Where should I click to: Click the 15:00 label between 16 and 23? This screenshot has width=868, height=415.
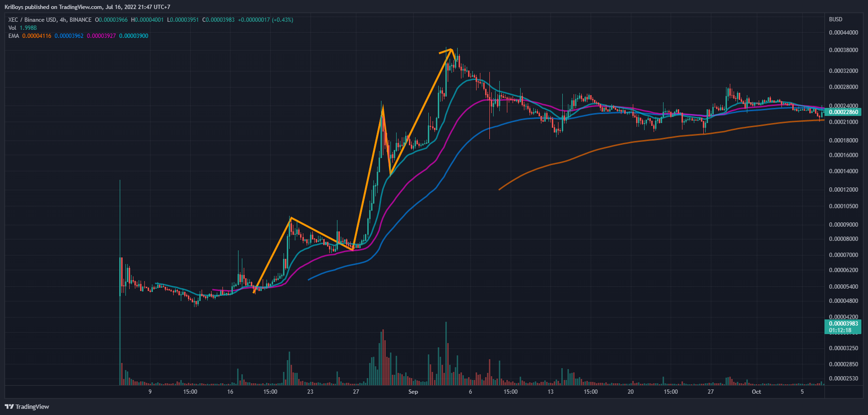coord(270,392)
